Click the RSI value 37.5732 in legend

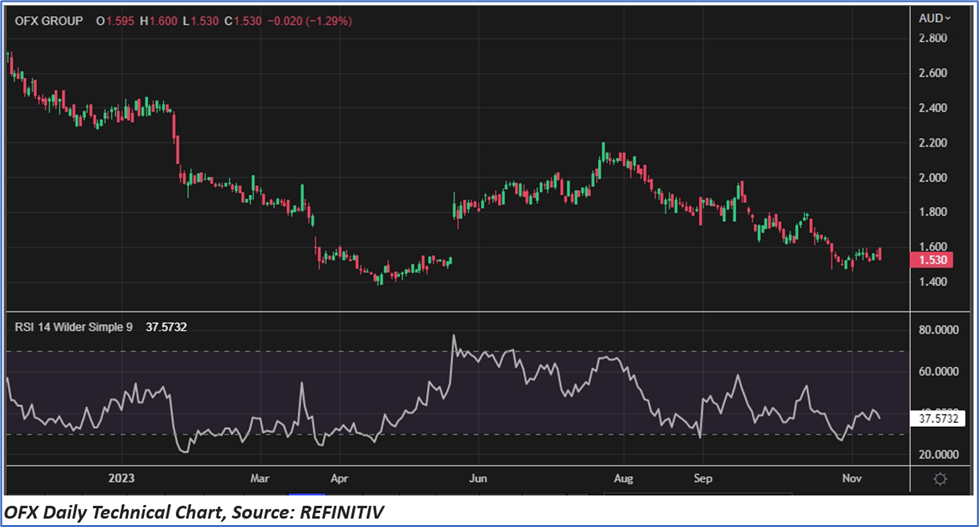point(166,327)
